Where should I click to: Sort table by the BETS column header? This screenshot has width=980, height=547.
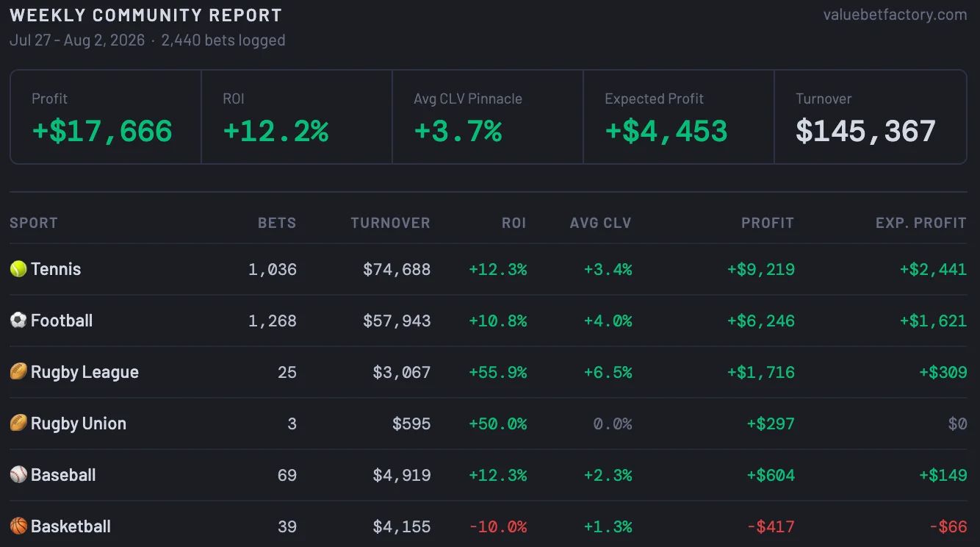point(277,223)
